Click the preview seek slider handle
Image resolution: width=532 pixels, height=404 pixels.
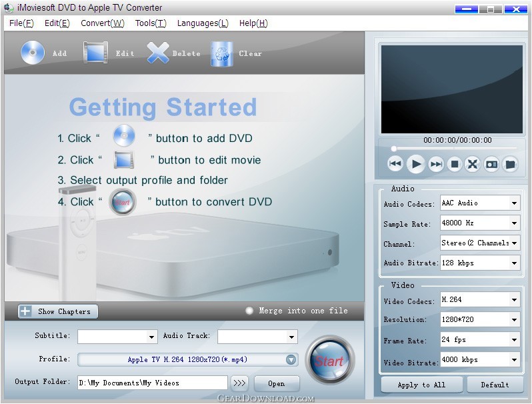click(393, 149)
